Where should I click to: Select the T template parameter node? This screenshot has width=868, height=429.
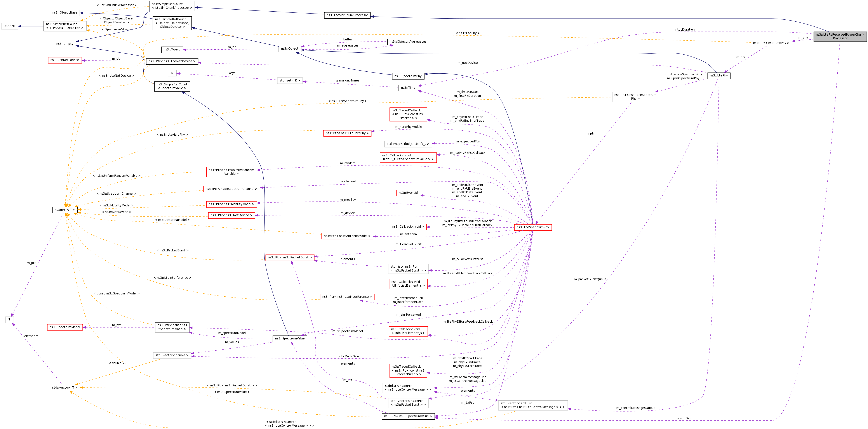(9, 320)
